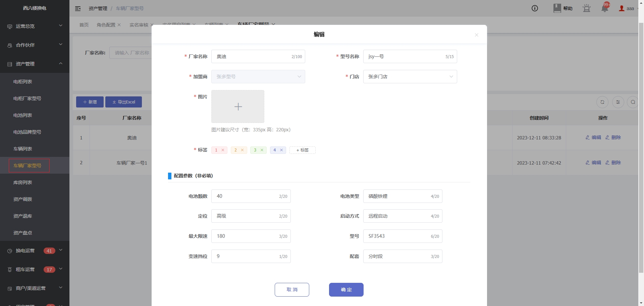Select 电池列表 in the sidebar
Image resolution: width=644 pixels, height=306 pixels.
(x=23, y=115)
